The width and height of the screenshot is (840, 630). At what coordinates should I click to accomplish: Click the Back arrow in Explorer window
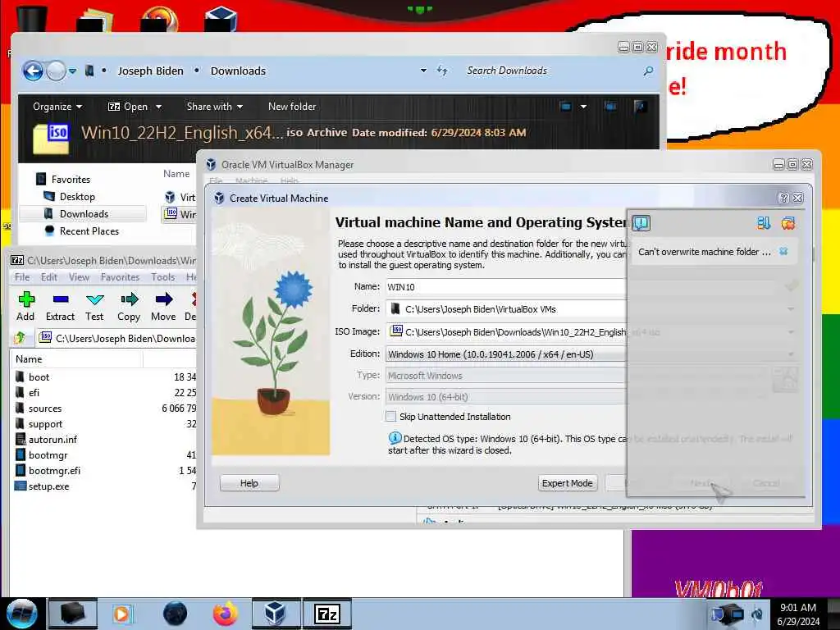pos(33,71)
